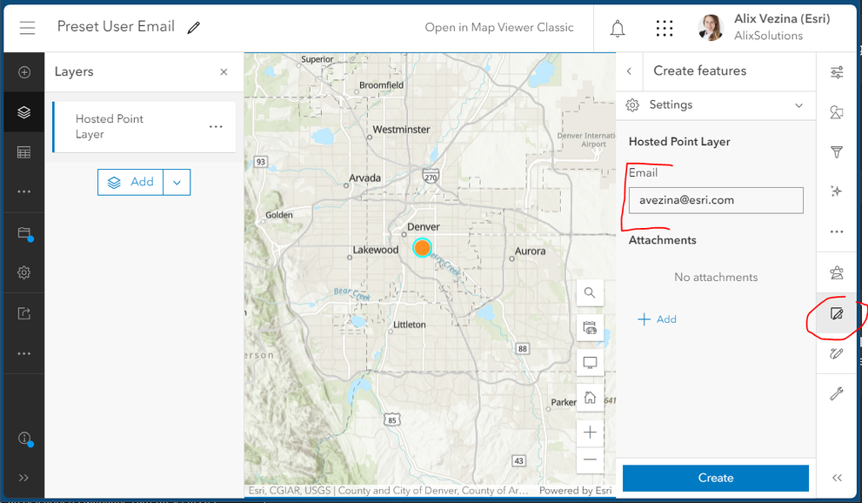Open lower more options in dark toolbar
The height and width of the screenshot is (503, 868).
tap(23, 353)
